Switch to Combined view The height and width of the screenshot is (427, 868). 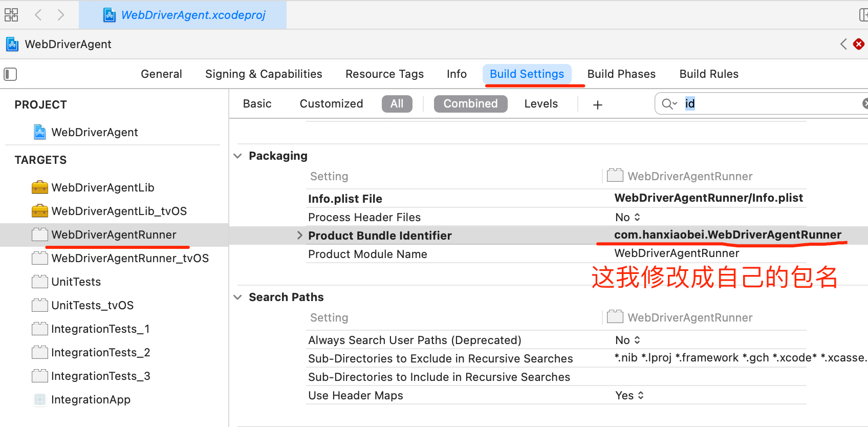[x=470, y=104]
